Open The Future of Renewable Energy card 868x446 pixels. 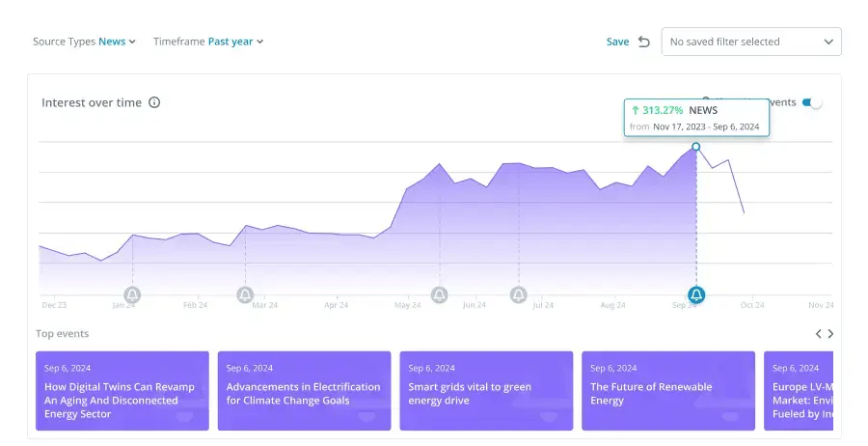pyautogui.click(x=667, y=391)
